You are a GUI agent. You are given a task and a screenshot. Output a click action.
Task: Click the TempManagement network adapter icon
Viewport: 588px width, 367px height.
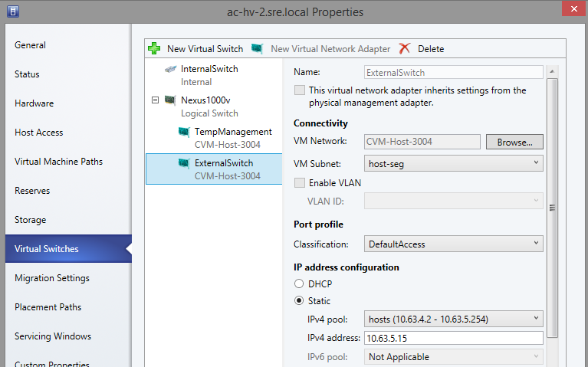[184, 132]
